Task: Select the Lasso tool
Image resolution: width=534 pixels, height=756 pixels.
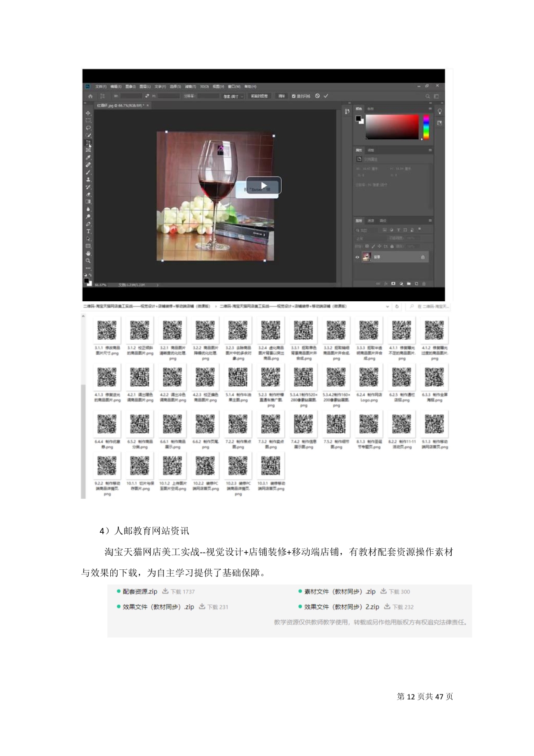Action: (x=88, y=128)
